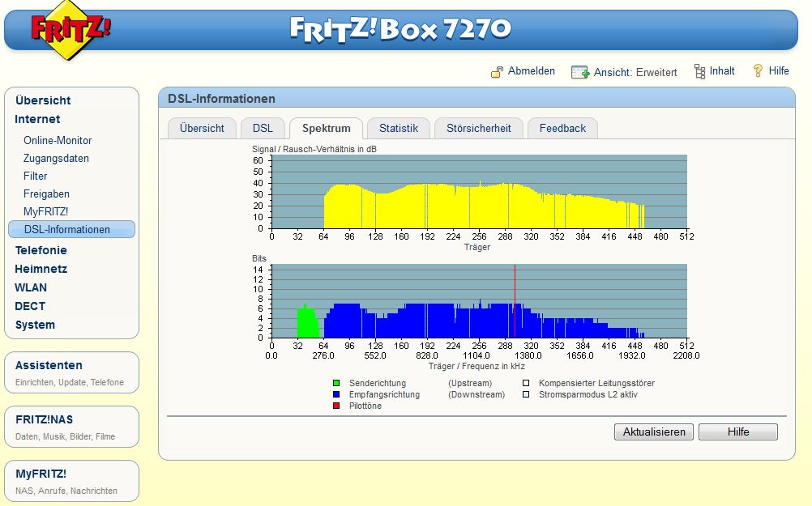
Task: Click the Stromsparmodus L2 aktiv legend box
Action: pyautogui.click(x=526, y=395)
